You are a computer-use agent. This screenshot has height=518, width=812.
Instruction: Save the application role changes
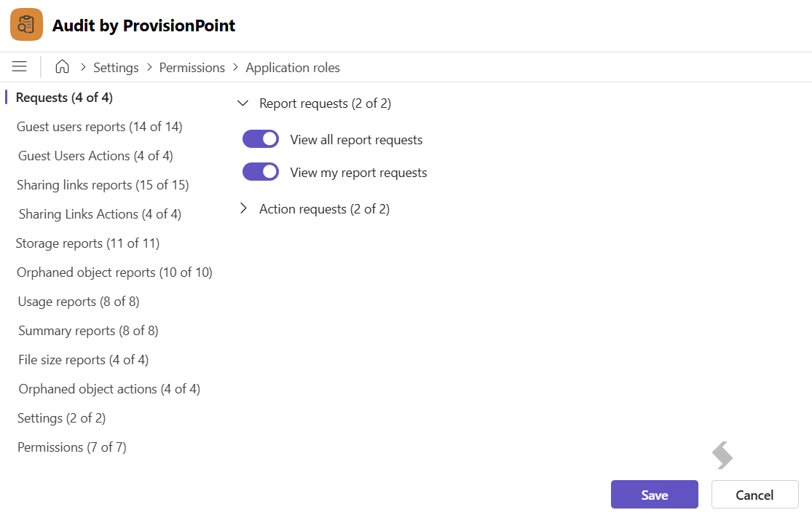pyautogui.click(x=655, y=495)
